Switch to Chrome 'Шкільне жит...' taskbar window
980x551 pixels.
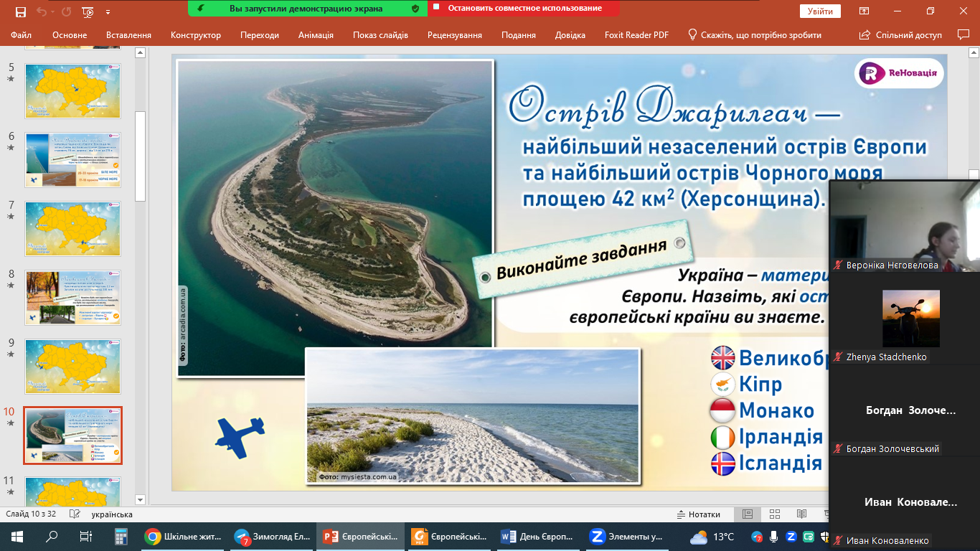click(182, 537)
